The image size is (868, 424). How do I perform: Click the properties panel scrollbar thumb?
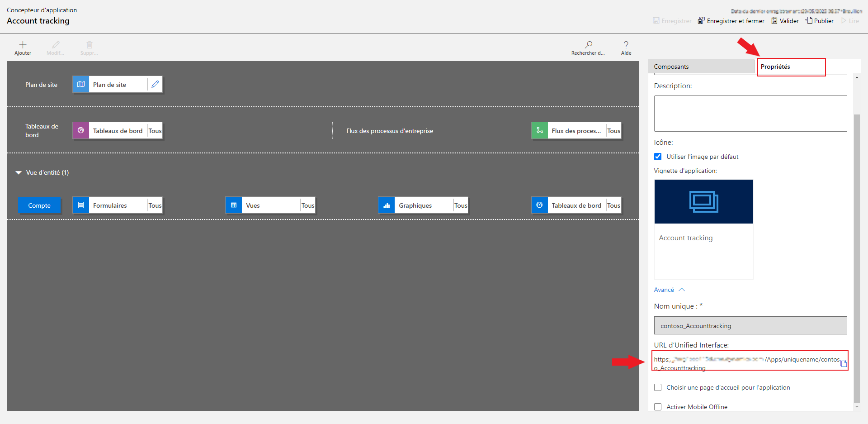857,258
